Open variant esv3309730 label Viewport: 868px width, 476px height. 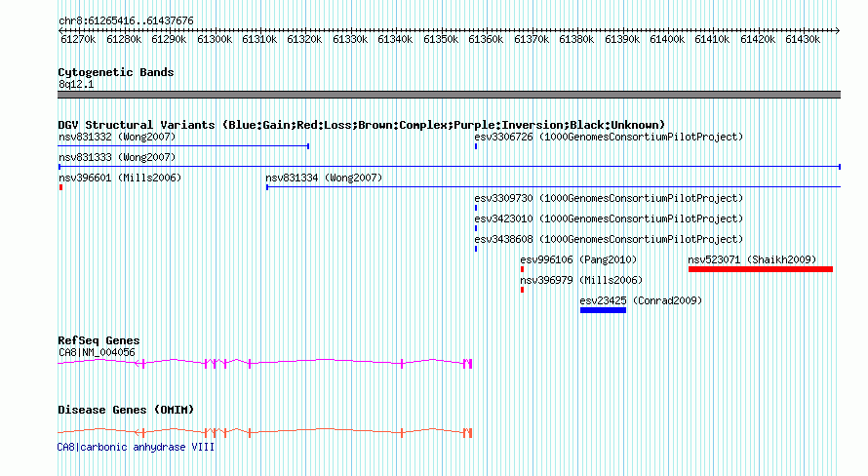click(609, 198)
